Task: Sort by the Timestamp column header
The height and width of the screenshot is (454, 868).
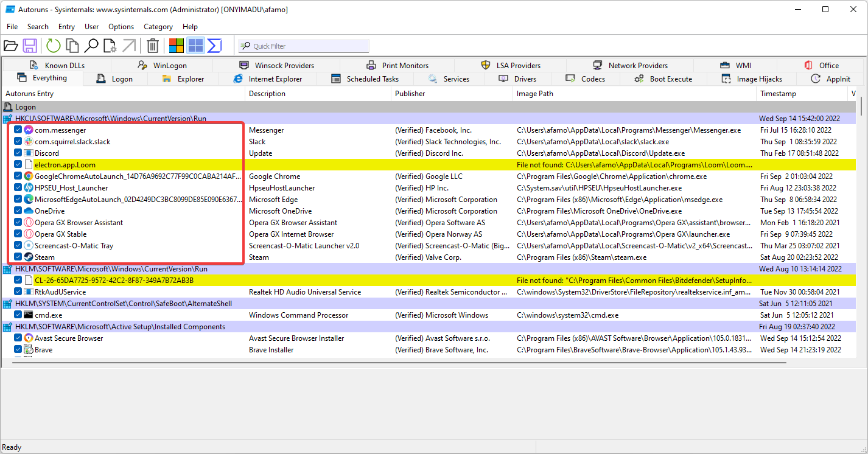Action: coord(802,94)
